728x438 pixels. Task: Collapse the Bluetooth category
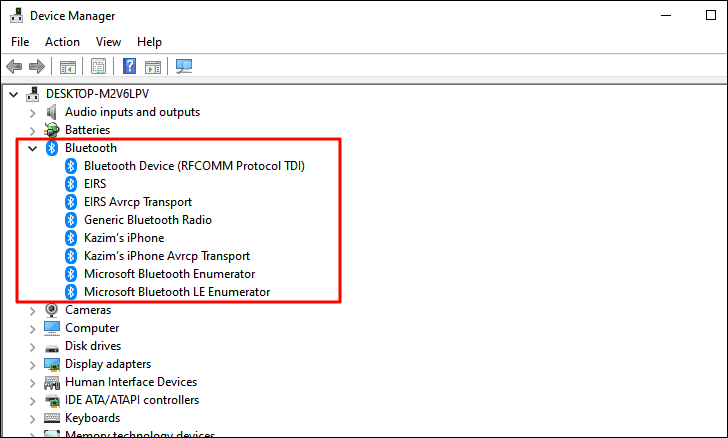[32, 149]
